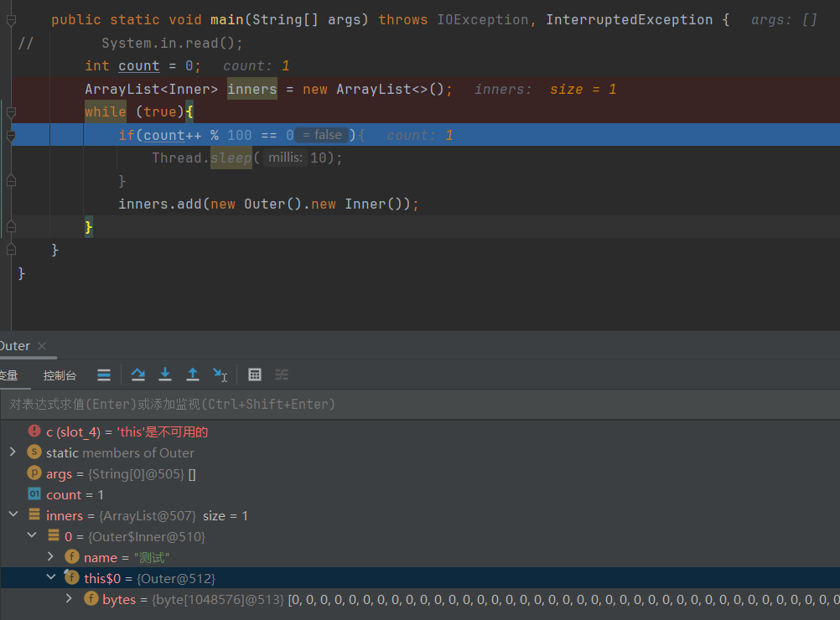Click the static 's' icon for Outer members

(x=34, y=452)
